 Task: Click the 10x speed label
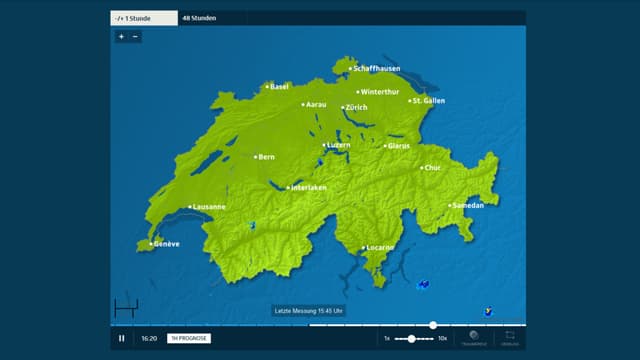click(x=442, y=338)
